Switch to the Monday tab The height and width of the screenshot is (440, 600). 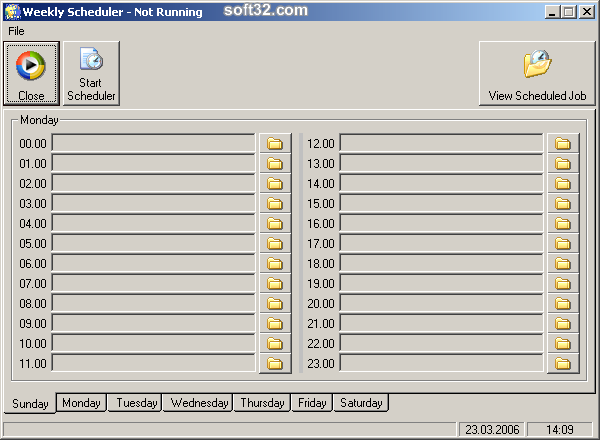tap(81, 403)
